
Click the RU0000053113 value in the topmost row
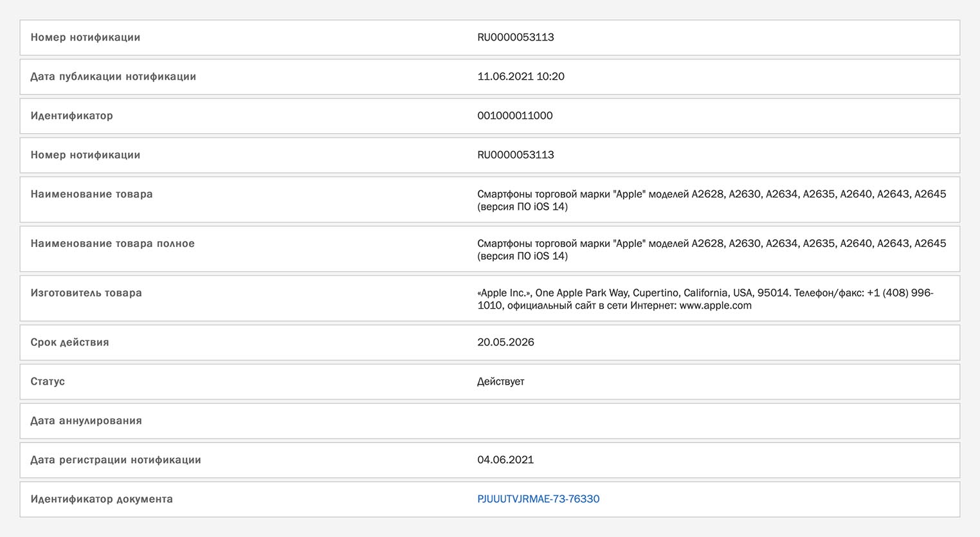[x=515, y=37]
